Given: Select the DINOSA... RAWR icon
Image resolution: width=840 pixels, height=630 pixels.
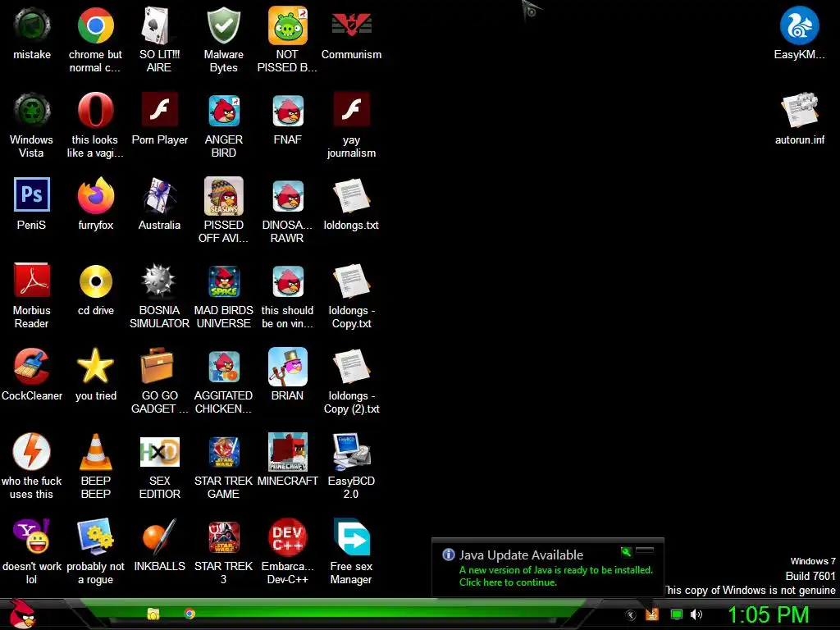Looking at the screenshot, I should click(x=288, y=195).
